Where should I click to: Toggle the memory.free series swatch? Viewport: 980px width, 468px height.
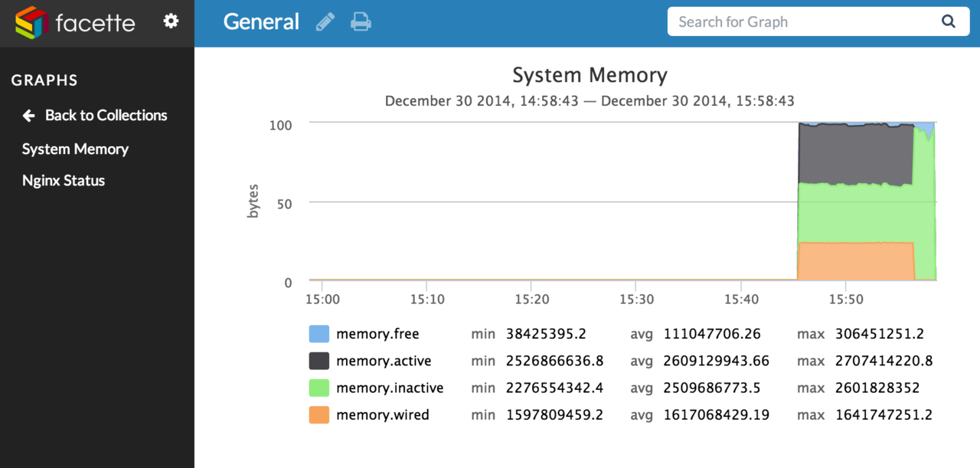click(319, 334)
